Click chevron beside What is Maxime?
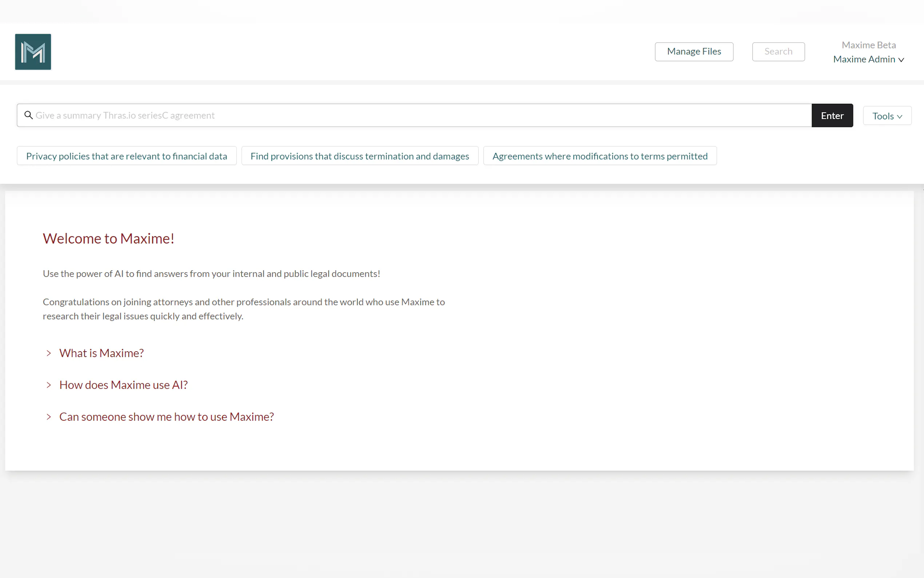This screenshot has height=578, width=924. click(x=48, y=353)
